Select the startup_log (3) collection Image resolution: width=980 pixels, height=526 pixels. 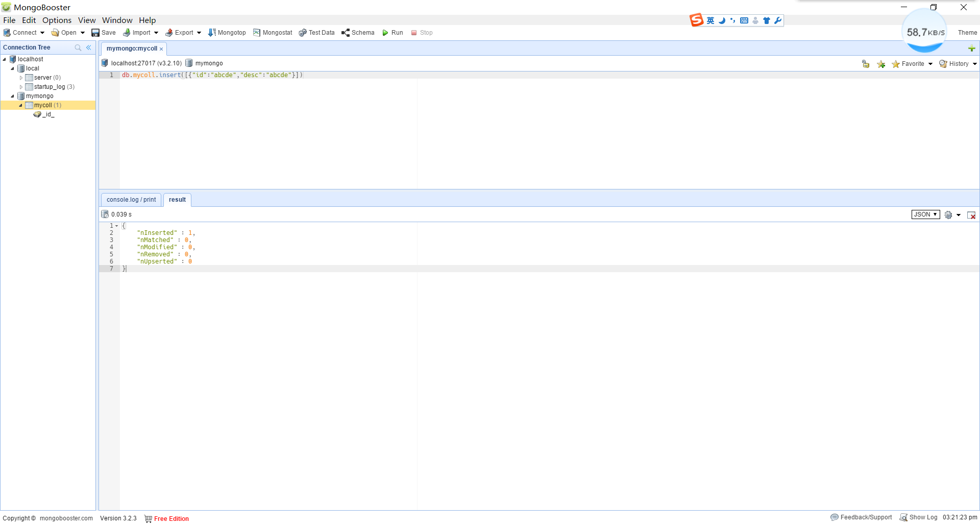tap(54, 87)
